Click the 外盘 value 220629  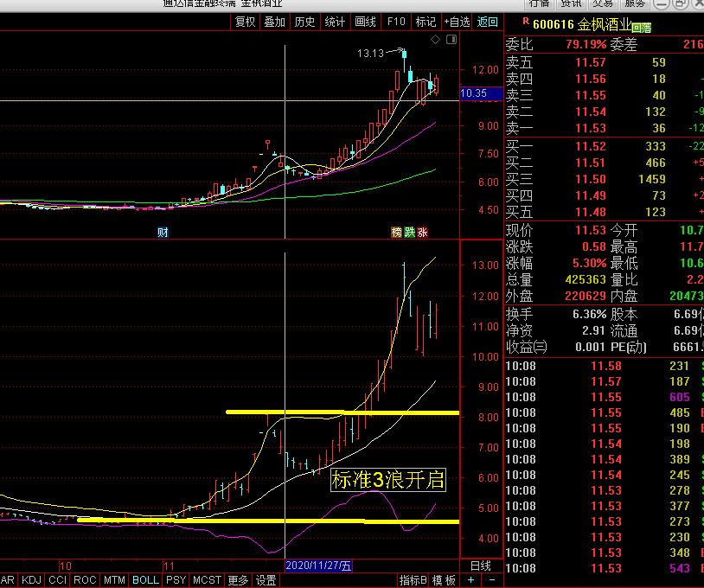(586, 296)
